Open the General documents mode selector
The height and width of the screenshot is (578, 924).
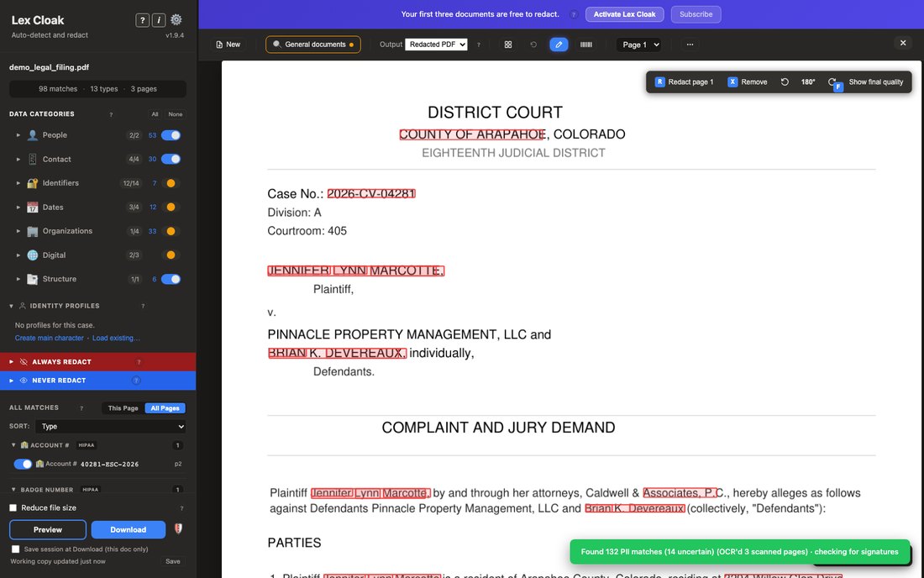tap(313, 45)
